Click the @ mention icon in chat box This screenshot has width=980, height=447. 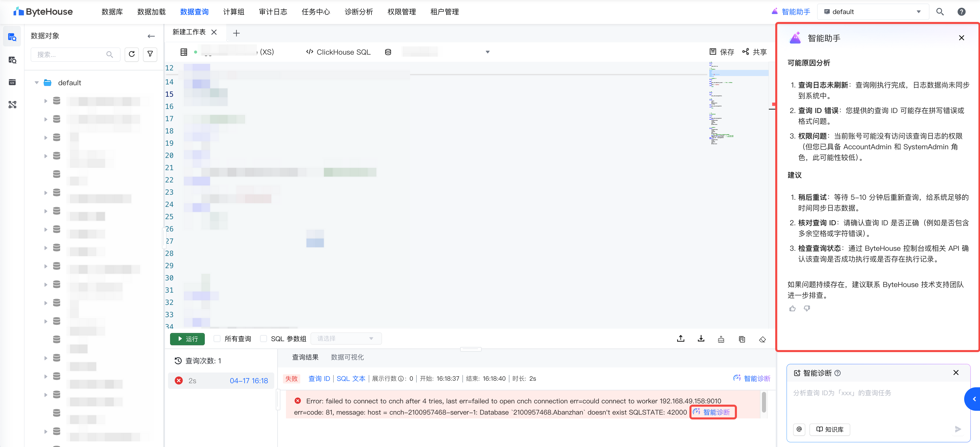799,429
